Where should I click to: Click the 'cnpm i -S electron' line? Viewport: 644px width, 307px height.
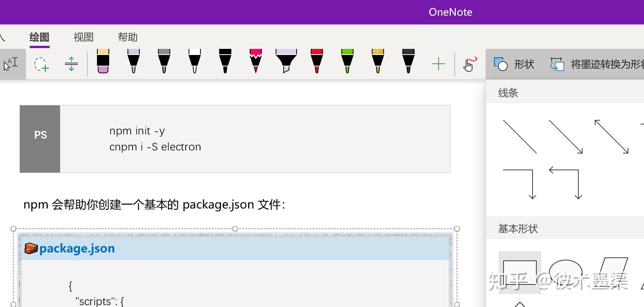[x=155, y=147]
